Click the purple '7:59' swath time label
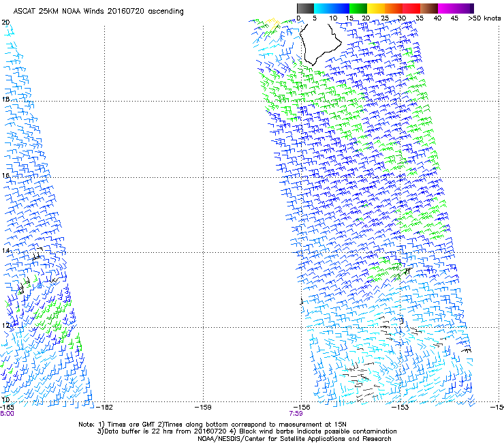 coord(296,414)
